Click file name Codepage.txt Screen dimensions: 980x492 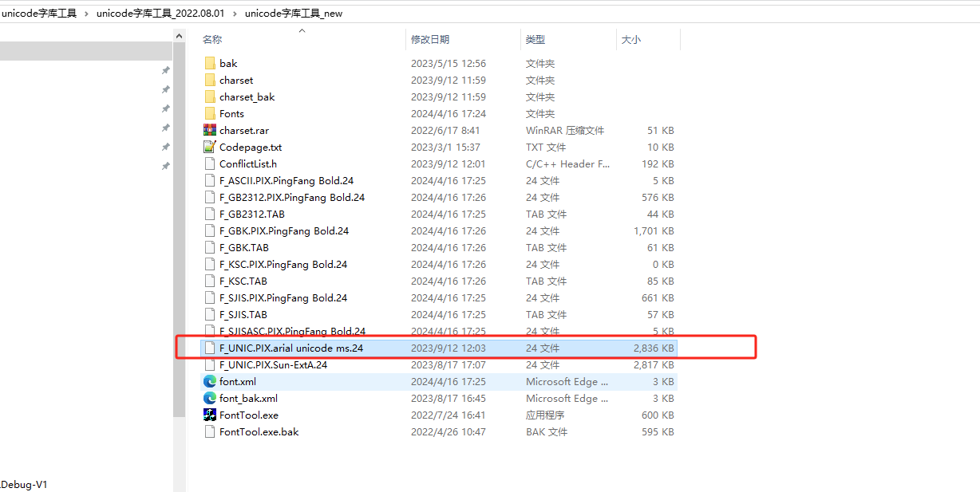coord(251,147)
